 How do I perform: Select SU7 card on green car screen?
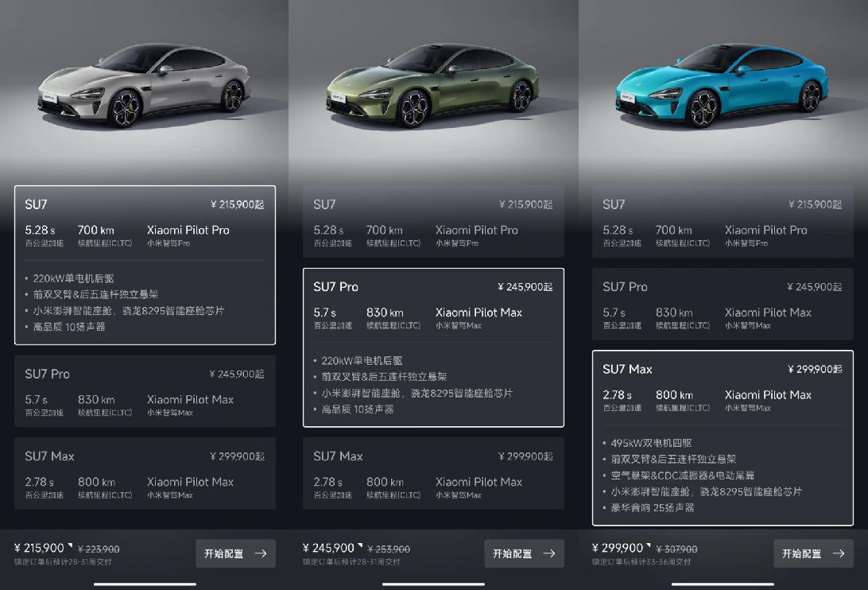pos(433,222)
